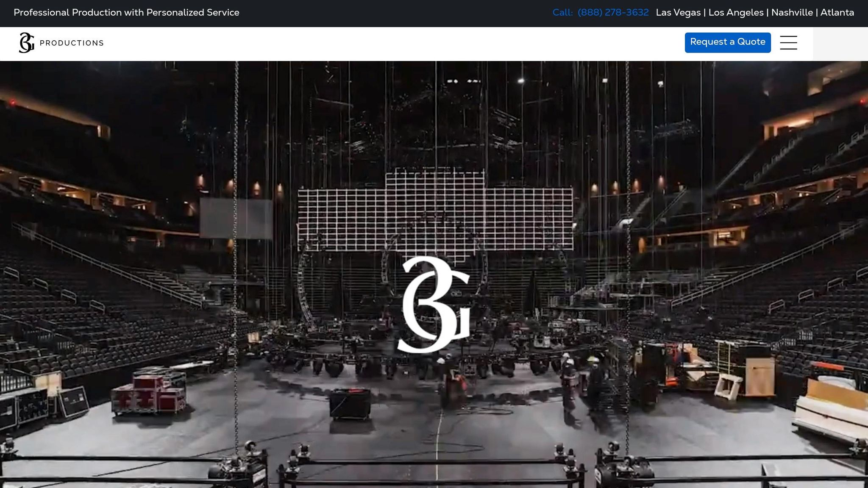
Task: Click the Request a Quote button
Action: tap(728, 42)
